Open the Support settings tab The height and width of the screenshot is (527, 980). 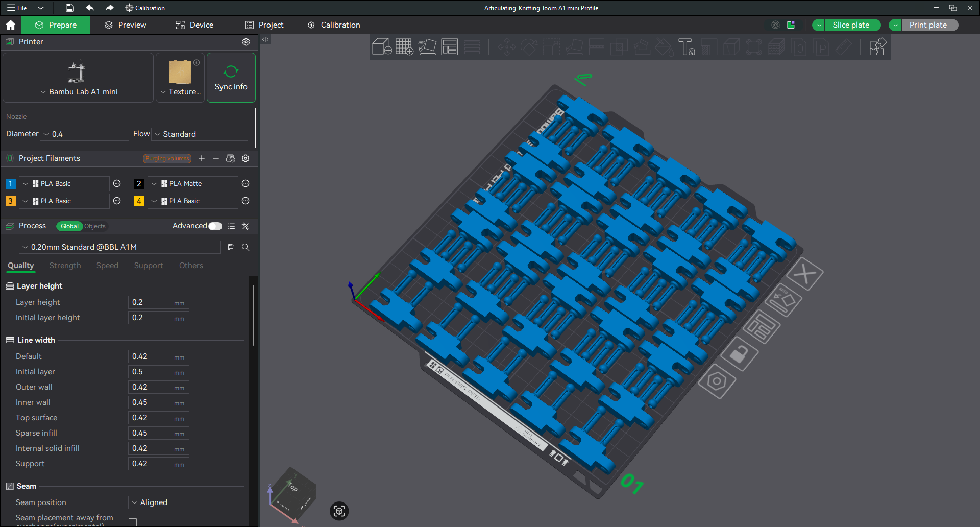point(149,266)
